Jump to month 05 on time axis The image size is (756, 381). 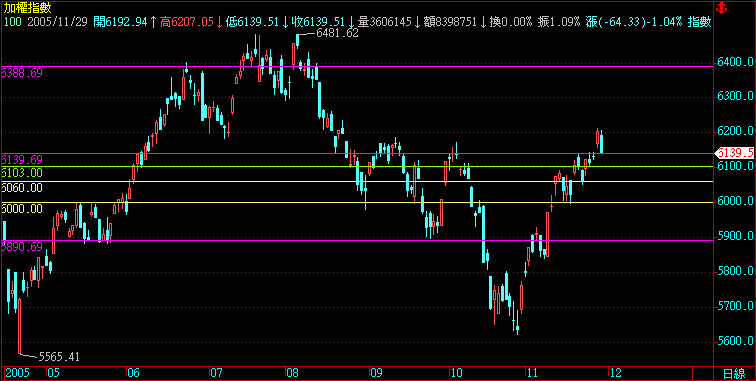click(54, 373)
